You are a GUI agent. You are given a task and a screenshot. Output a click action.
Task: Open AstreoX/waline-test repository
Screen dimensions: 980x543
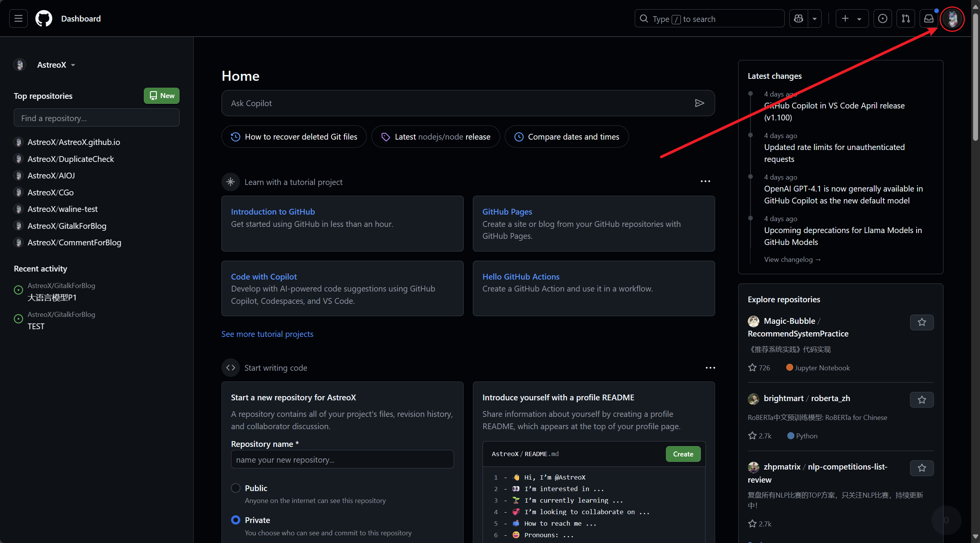(x=63, y=209)
